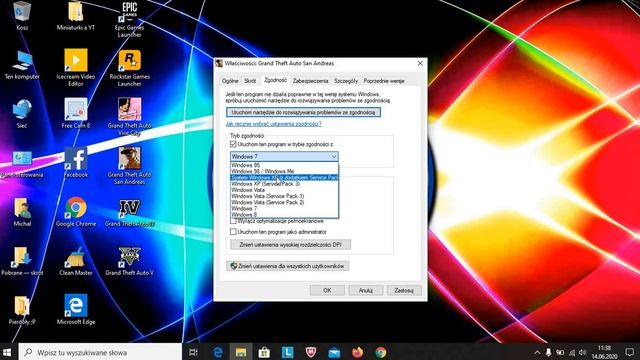Select the Rockstar Games Launcher shortcut
The image size is (640, 360).
point(129,68)
